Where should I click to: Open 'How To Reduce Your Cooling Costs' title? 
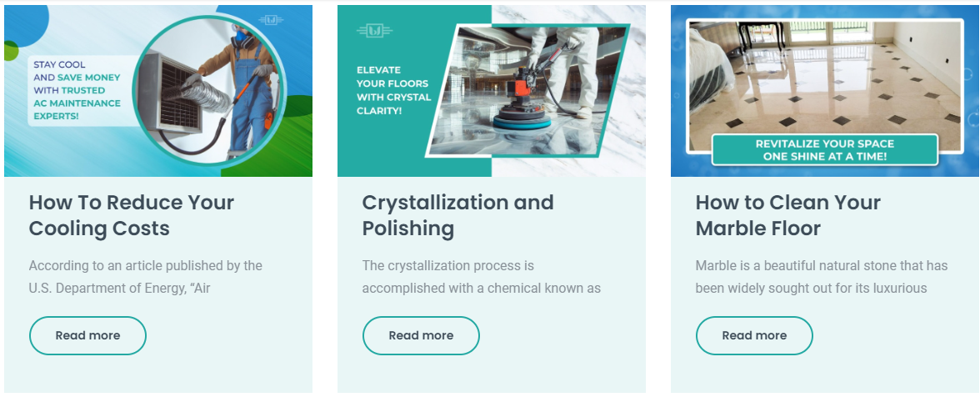click(x=132, y=215)
